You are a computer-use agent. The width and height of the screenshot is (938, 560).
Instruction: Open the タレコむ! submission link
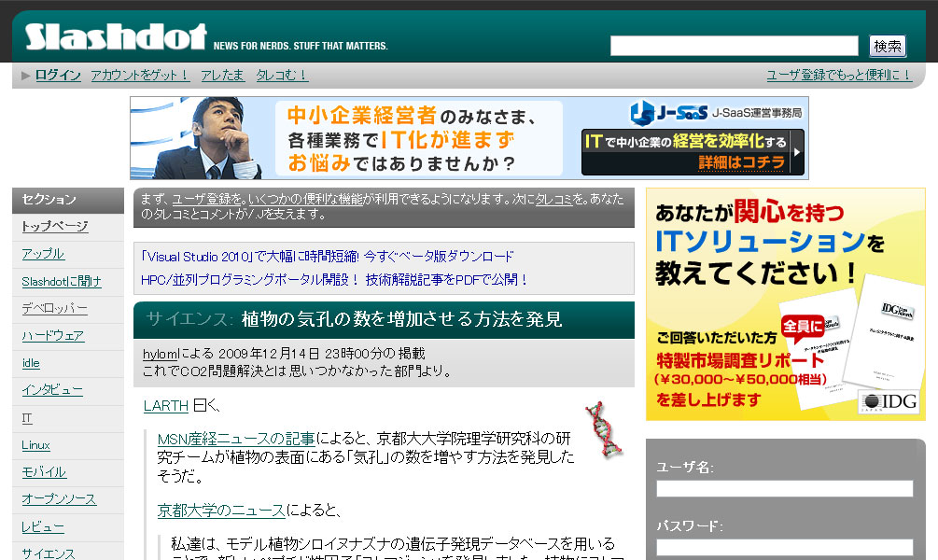pos(282,76)
